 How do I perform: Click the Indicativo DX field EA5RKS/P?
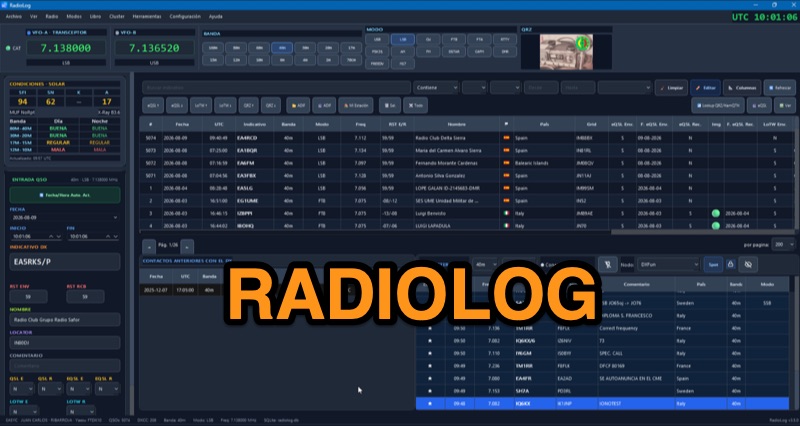click(x=65, y=262)
